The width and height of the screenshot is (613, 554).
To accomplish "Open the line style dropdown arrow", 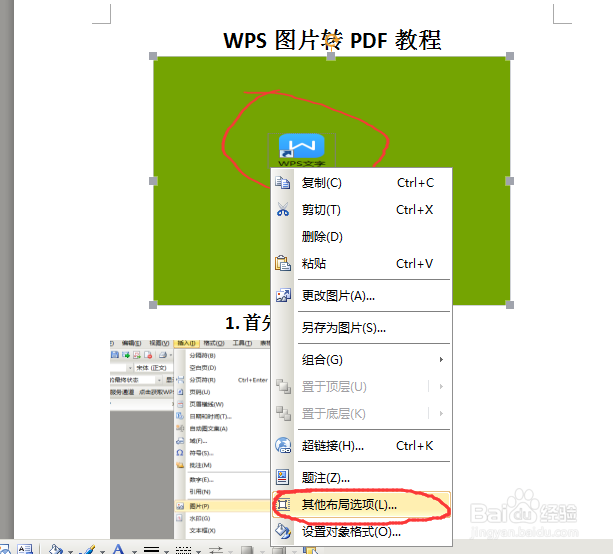I will click(x=166, y=551).
